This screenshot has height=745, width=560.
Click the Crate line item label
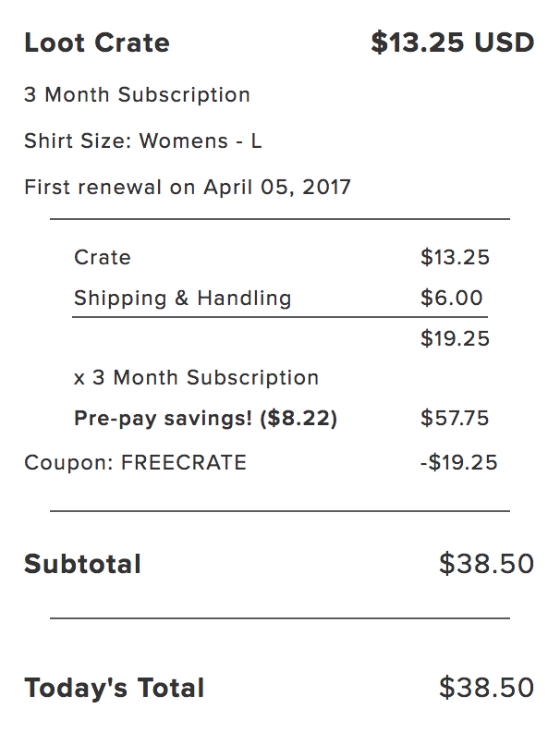coord(103,258)
